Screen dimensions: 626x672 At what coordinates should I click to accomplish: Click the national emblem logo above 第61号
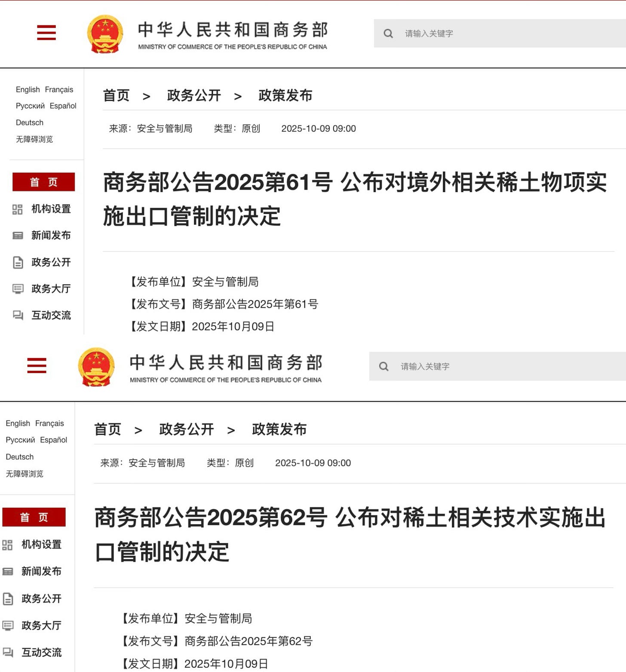(105, 34)
